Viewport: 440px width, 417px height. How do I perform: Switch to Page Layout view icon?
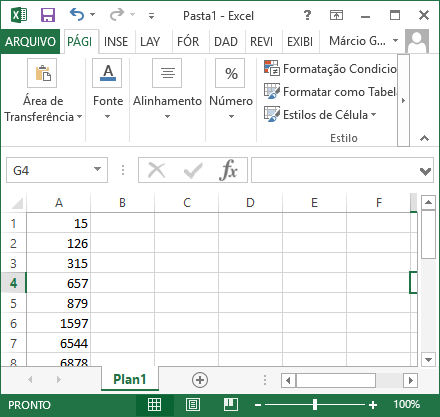tap(193, 405)
